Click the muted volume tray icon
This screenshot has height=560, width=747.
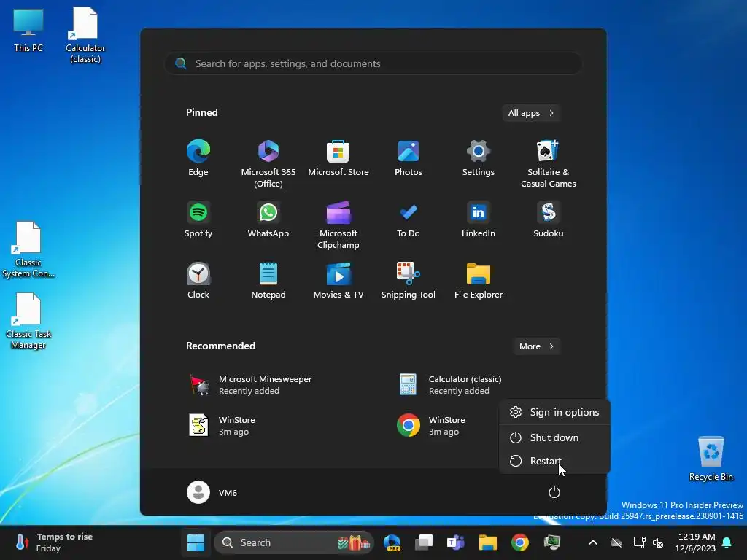click(658, 542)
